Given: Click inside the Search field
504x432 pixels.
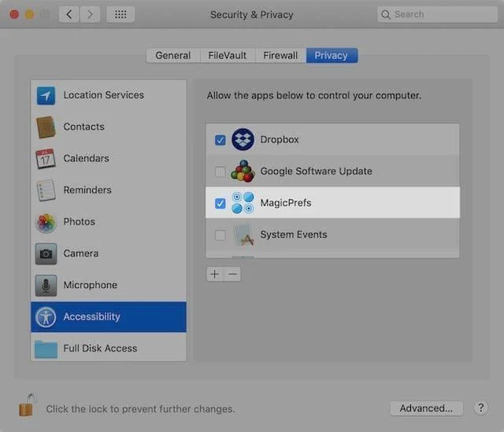Looking at the screenshot, I should pos(437,14).
